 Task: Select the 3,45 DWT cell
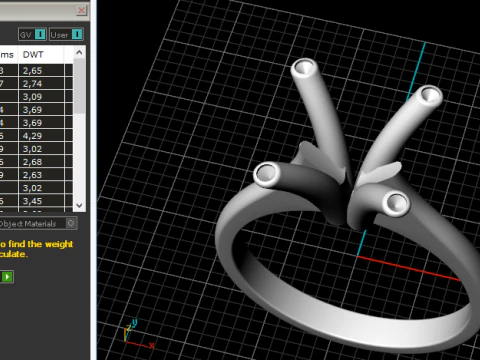(x=41, y=201)
